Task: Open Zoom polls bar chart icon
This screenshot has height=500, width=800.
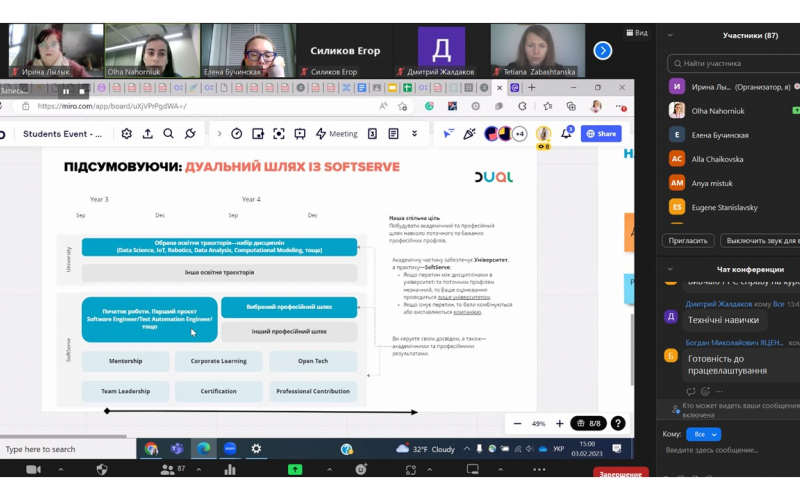Action: (230, 469)
